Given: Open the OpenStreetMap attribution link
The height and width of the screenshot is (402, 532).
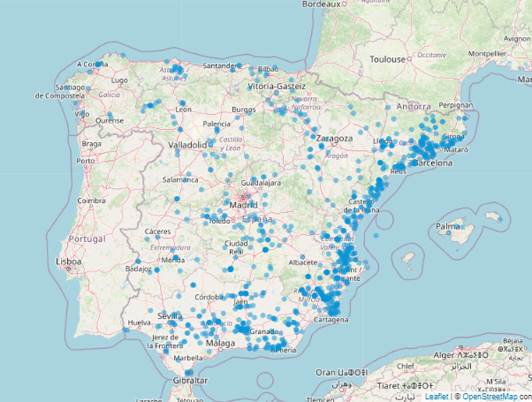Looking at the screenshot, I should [489, 396].
